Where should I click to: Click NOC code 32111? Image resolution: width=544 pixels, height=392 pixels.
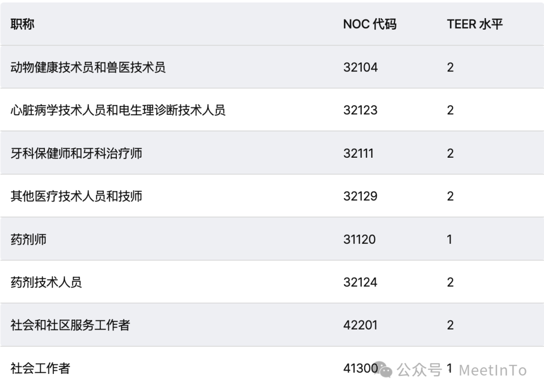point(359,153)
